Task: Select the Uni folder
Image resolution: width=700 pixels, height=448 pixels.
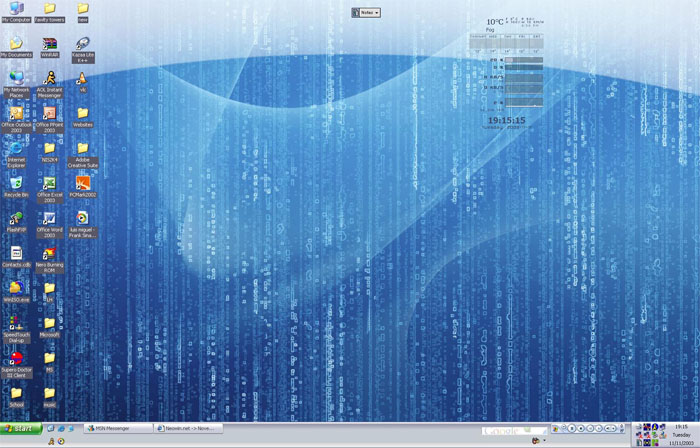Action: (x=50, y=292)
